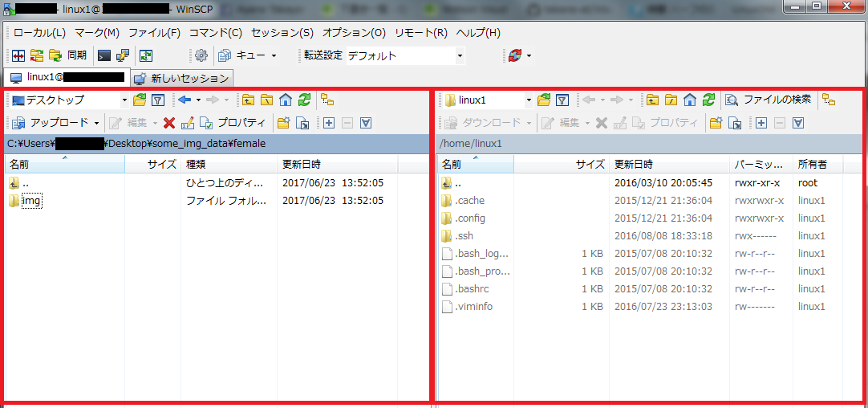Viewport: 868px width, 408px height.
Task: Sort remote panel by 所有者 column header
Action: (x=817, y=164)
